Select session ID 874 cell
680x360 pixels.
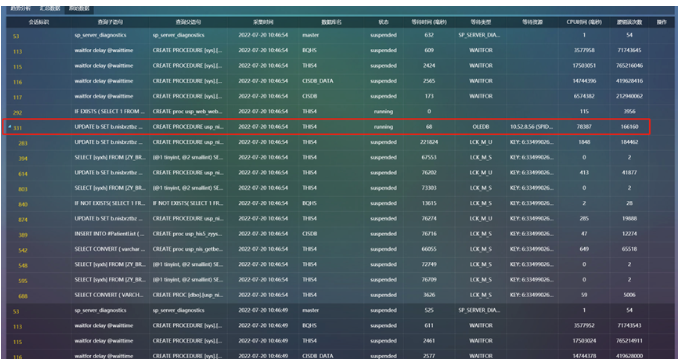point(23,219)
